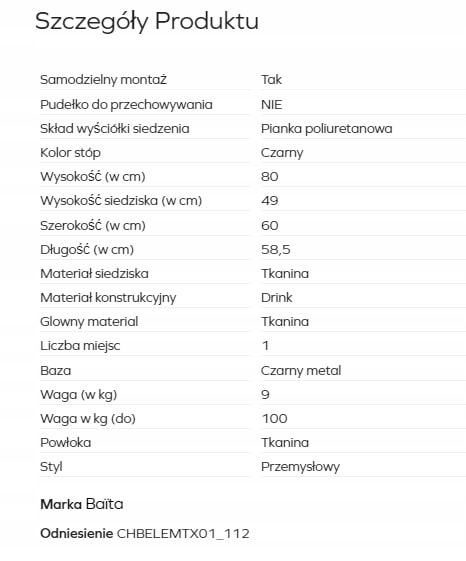
Task: Select the NIE storage box value
Action: pos(272,105)
